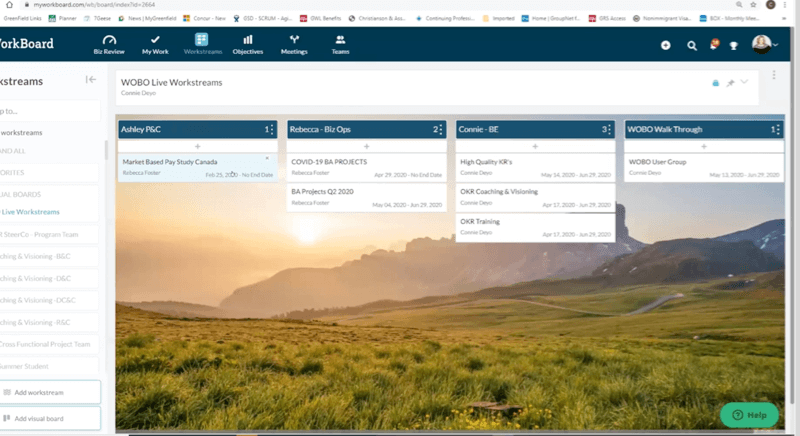Viewport: 800px width, 436px height.
Task: Click the WorkBoard logo
Action: (27, 44)
